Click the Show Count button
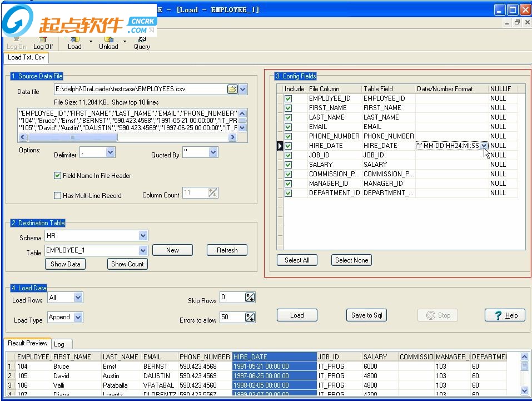 tap(127, 264)
